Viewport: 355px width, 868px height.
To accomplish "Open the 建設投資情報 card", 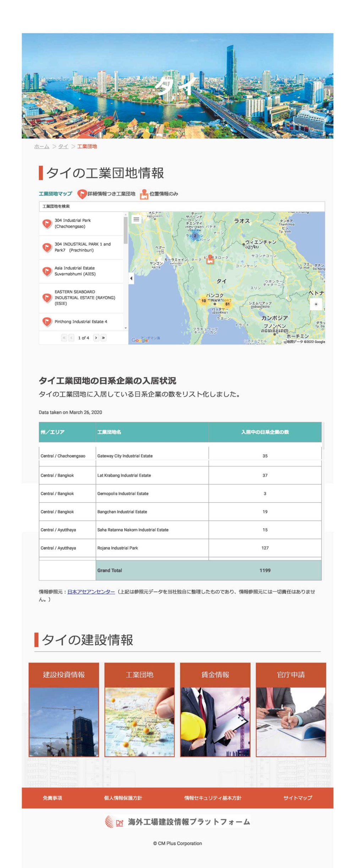I will (x=64, y=710).
